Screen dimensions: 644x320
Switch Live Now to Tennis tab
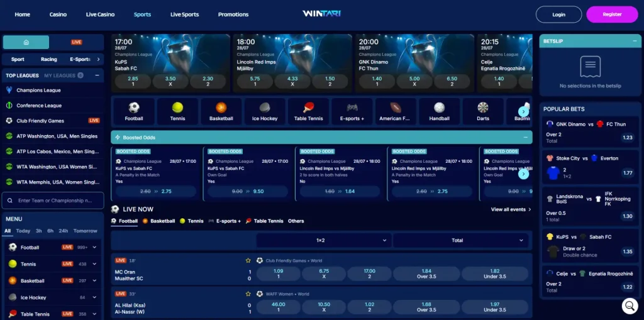[x=191, y=221]
